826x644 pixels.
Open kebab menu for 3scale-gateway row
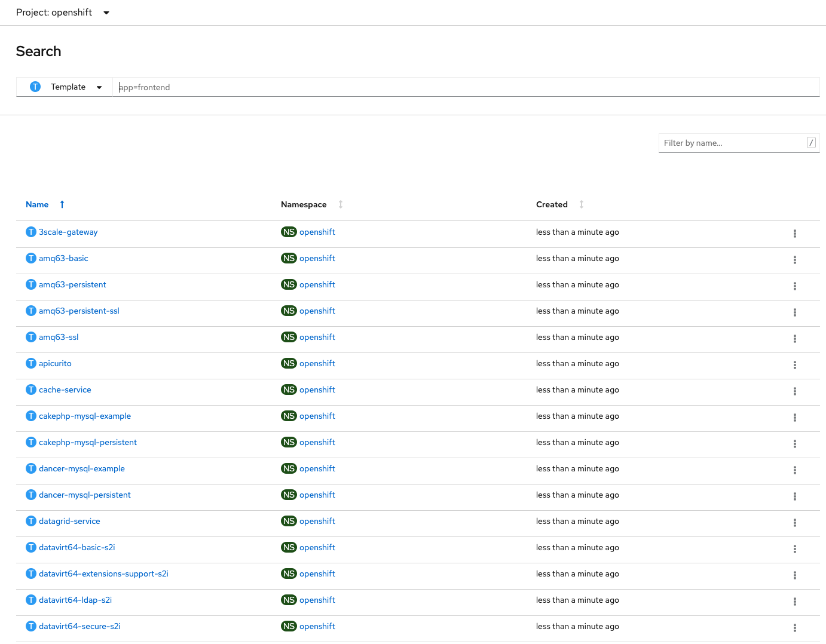794,234
